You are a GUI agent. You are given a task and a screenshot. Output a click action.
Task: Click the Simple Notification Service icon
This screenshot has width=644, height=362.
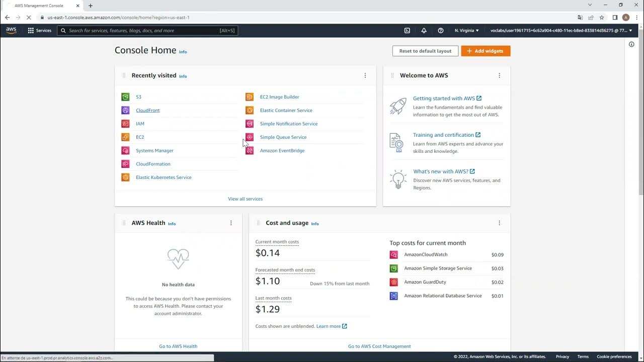250,124
